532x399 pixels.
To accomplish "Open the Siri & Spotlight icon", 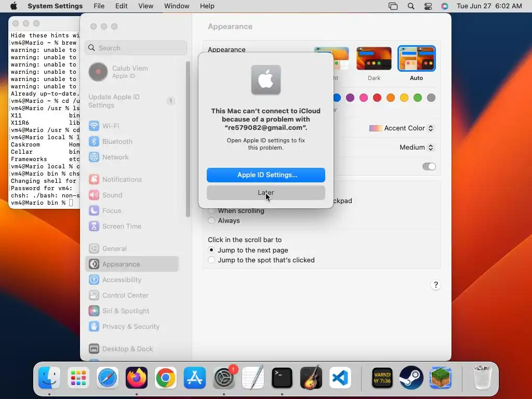I will pyautogui.click(x=94, y=311).
